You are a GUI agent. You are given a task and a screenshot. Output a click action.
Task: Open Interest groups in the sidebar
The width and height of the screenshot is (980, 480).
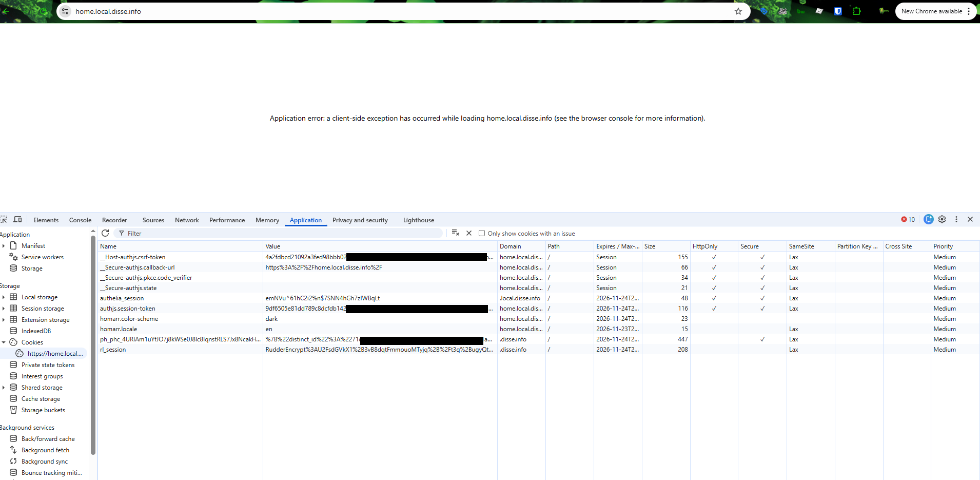(x=42, y=376)
